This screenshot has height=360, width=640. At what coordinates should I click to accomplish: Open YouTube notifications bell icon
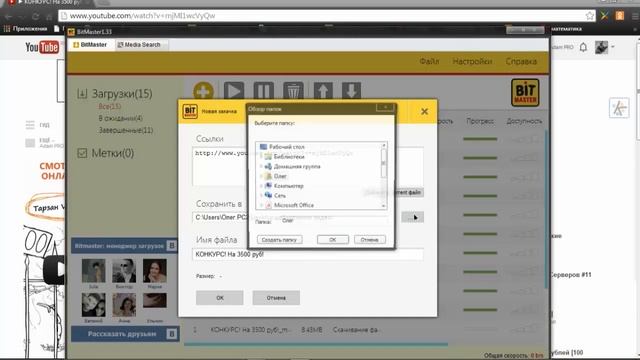tap(583, 47)
